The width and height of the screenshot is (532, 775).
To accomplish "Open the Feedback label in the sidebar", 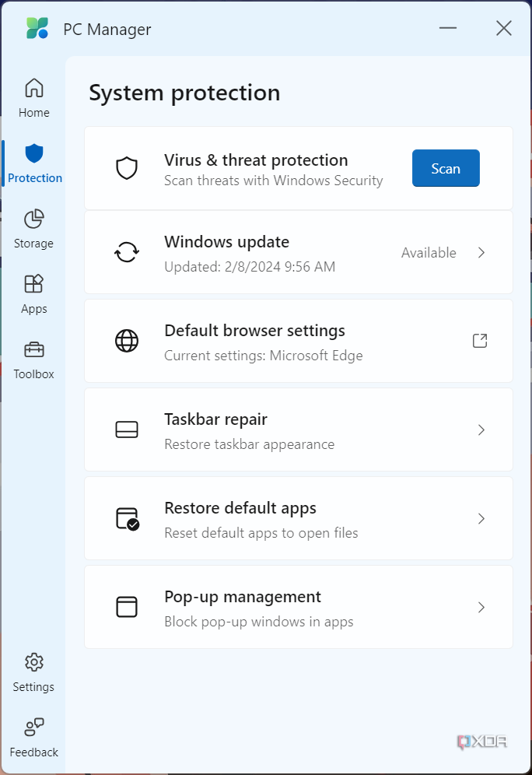I will click(33, 752).
